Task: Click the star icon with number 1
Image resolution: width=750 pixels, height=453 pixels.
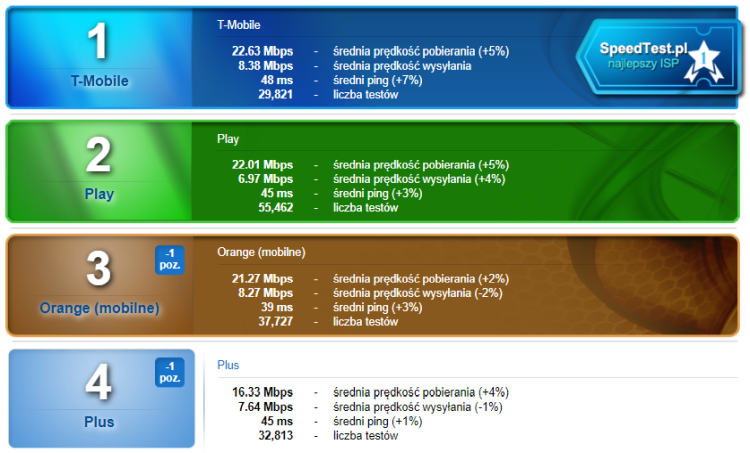Action: pos(703,57)
